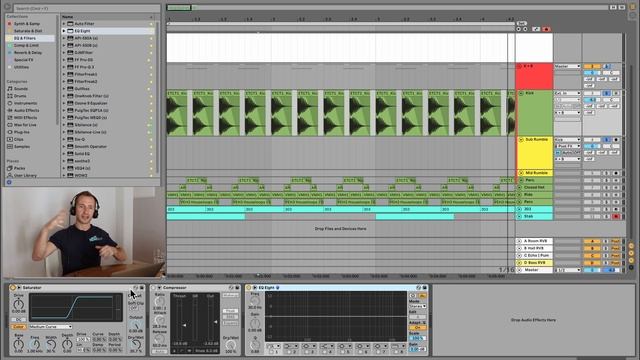This screenshot has height=360, width=640.
Task: Click the Kick track play/unfold icon
Action: [521, 93]
